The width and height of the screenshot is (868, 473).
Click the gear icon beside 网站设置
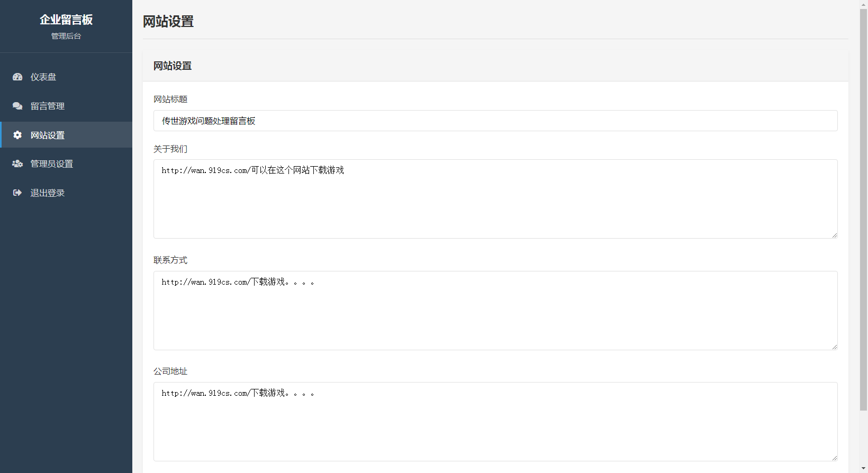(x=17, y=135)
